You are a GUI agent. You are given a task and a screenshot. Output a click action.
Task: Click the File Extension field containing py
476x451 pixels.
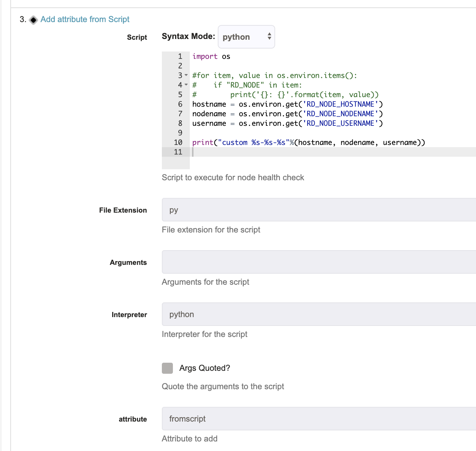(x=319, y=210)
